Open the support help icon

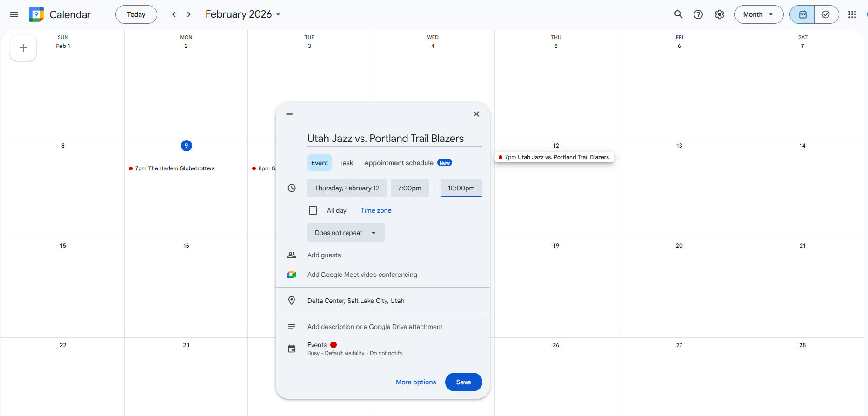click(x=698, y=14)
